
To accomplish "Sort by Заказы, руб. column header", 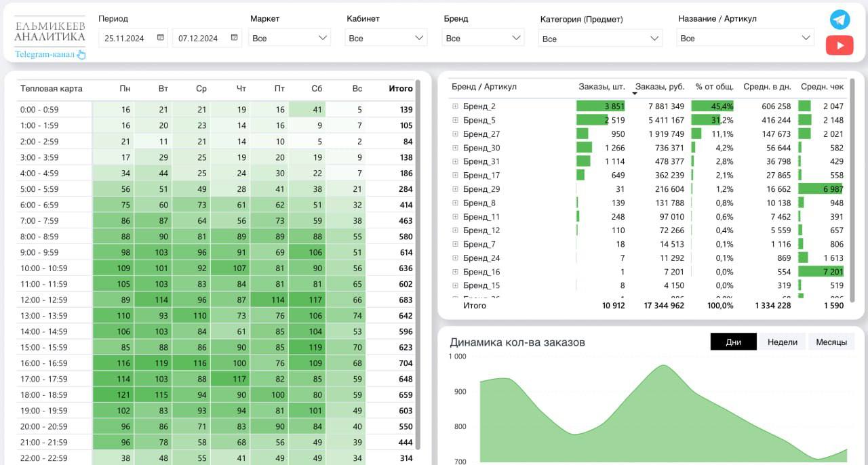I will coord(660,87).
